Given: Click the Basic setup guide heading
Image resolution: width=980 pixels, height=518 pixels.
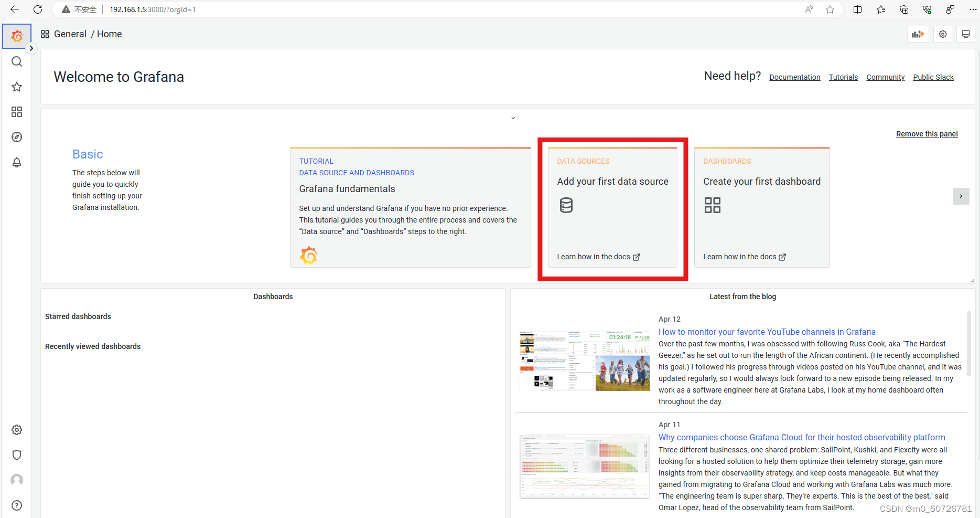Looking at the screenshot, I should [88, 154].
